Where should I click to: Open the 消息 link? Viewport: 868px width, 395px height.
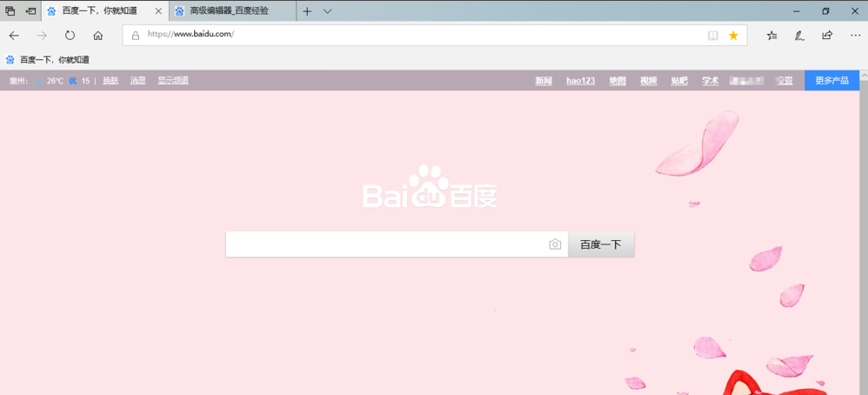click(x=137, y=81)
